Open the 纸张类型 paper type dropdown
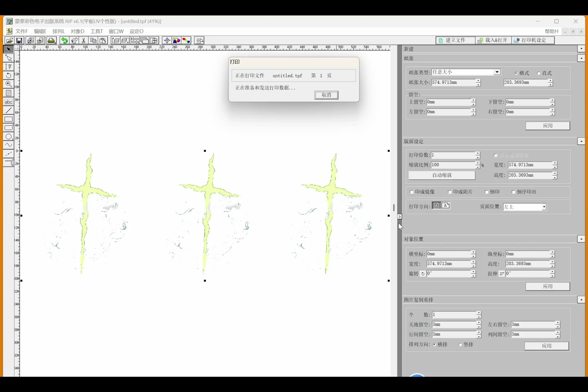Image resolution: width=588 pixels, height=392 pixels. 497,72
